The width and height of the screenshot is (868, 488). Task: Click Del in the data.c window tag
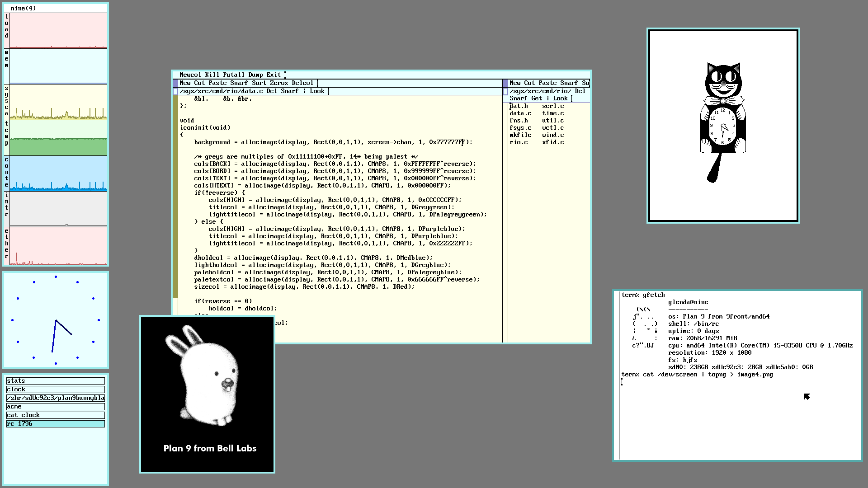272,91
